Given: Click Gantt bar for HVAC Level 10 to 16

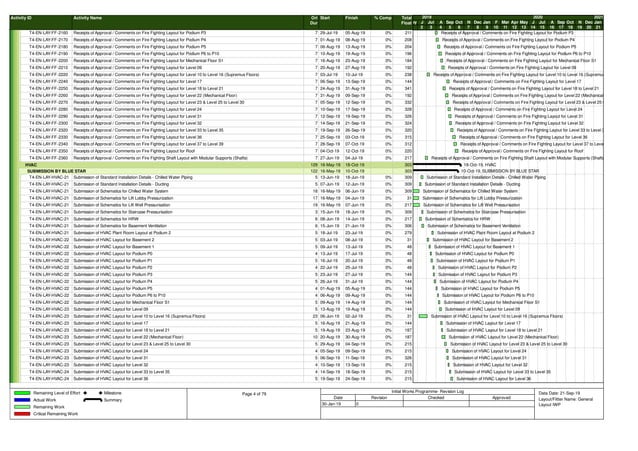Looking at the screenshot, I should tap(423, 316).
